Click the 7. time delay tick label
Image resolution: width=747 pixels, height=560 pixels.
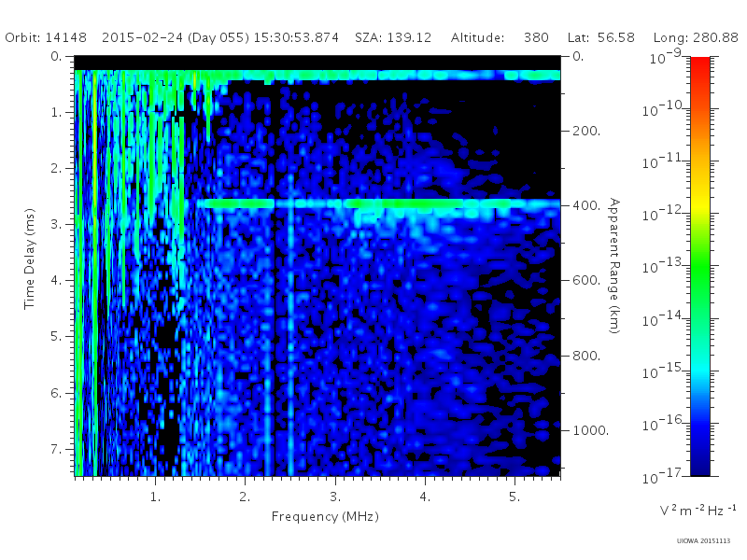tap(56, 449)
